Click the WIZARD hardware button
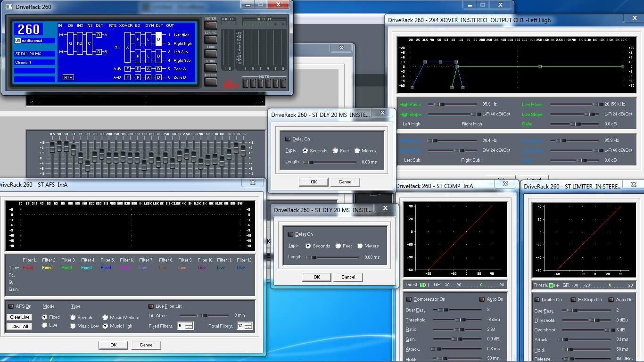644x362 pixels. click(x=211, y=82)
